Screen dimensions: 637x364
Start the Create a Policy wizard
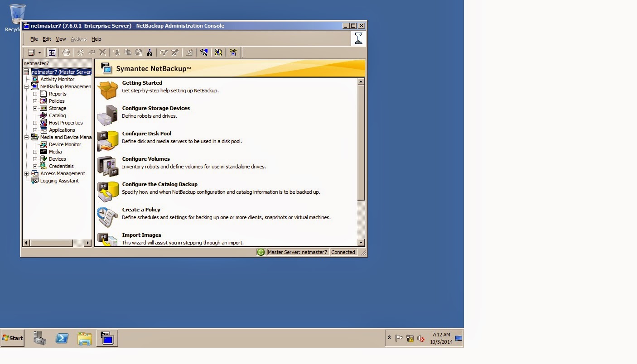[141, 210]
